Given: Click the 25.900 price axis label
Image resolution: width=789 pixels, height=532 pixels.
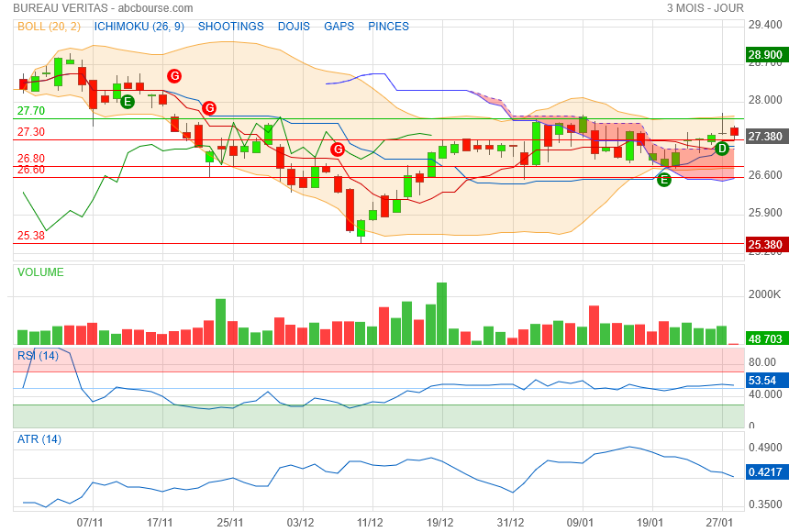Looking at the screenshot, I should coord(765,213).
